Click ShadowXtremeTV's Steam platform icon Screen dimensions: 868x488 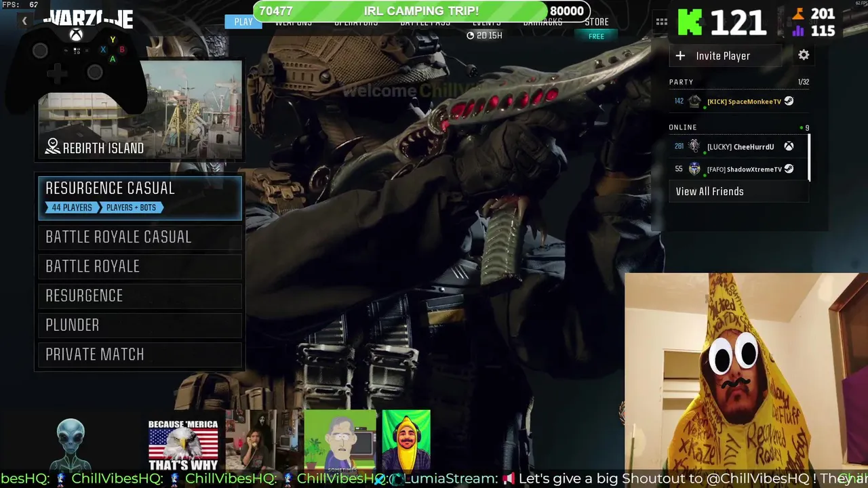[789, 169]
